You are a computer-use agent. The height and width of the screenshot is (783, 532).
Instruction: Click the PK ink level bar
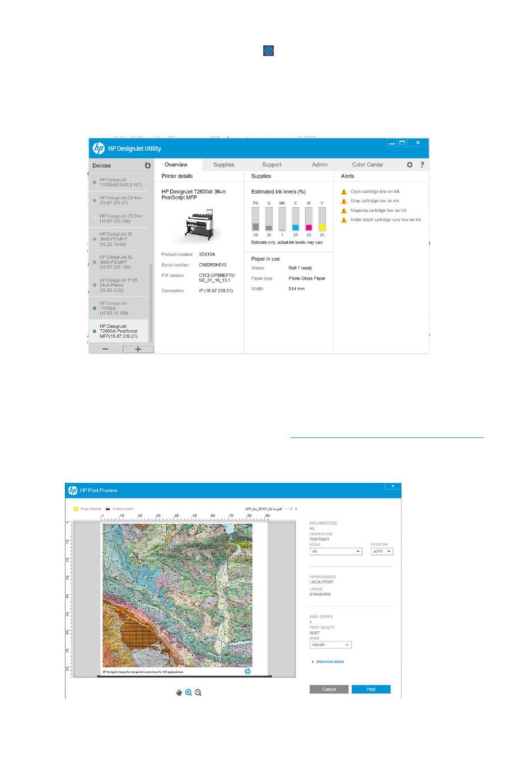pos(255,219)
